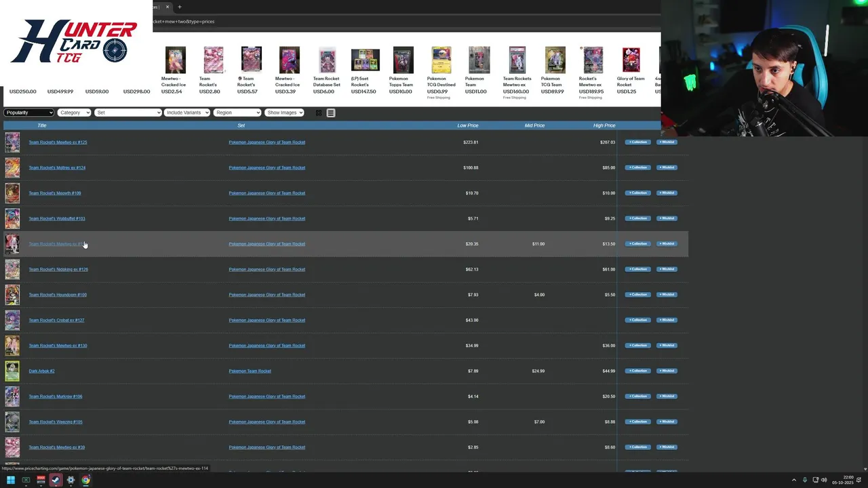Open the Windows Start menu

click(x=11, y=480)
